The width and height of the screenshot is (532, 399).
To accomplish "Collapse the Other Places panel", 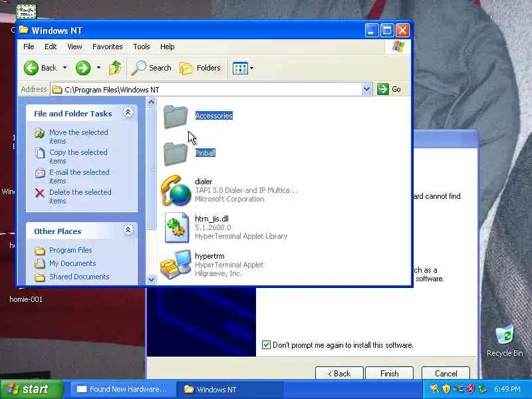I will tap(128, 230).
